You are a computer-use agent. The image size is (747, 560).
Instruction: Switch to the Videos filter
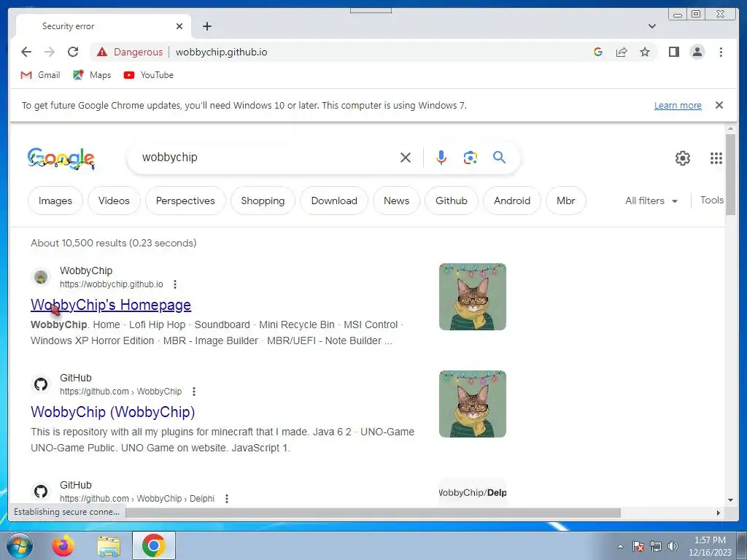pyautogui.click(x=114, y=201)
